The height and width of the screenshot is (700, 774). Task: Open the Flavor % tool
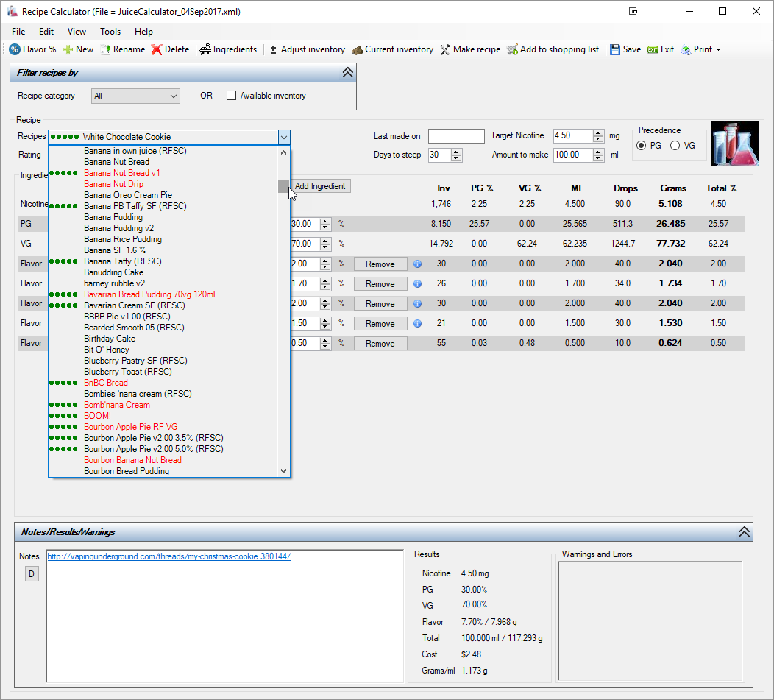click(33, 49)
